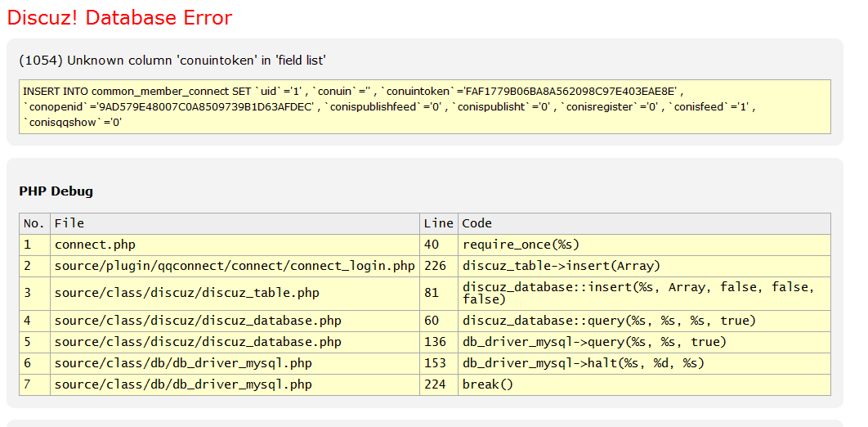Select the 'db_driver_mysql->query' code cell
Image resolution: width=868 pixels, height=427 pixels.
[x=644, y=342]
